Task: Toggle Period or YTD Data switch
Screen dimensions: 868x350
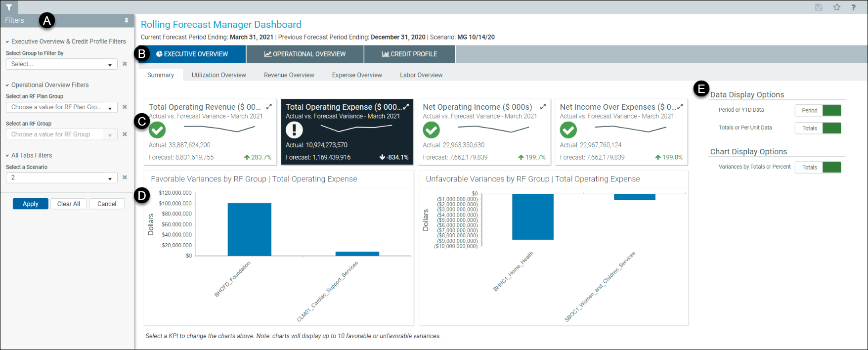Action: [x=818, y=110]
